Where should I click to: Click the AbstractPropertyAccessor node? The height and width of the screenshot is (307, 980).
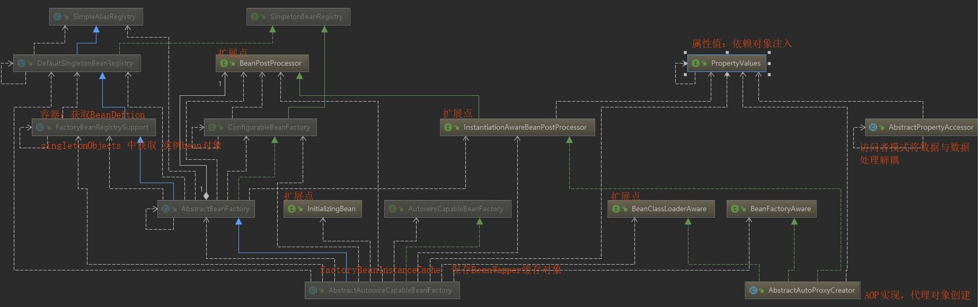922,127
